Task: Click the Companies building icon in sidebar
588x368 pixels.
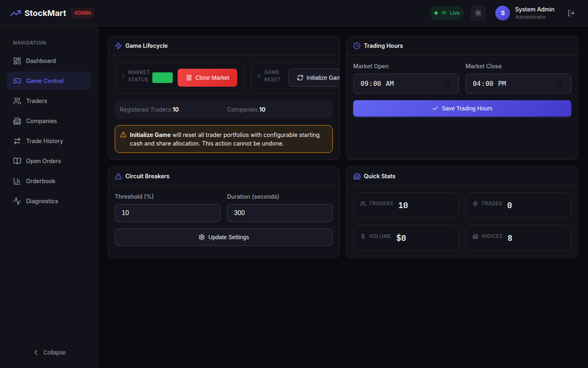Action: click(17, 121)
